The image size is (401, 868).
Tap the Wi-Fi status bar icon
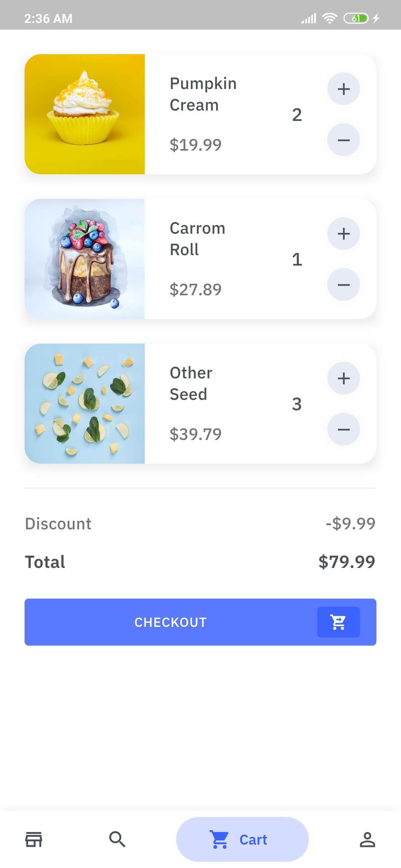click(329, 18)
